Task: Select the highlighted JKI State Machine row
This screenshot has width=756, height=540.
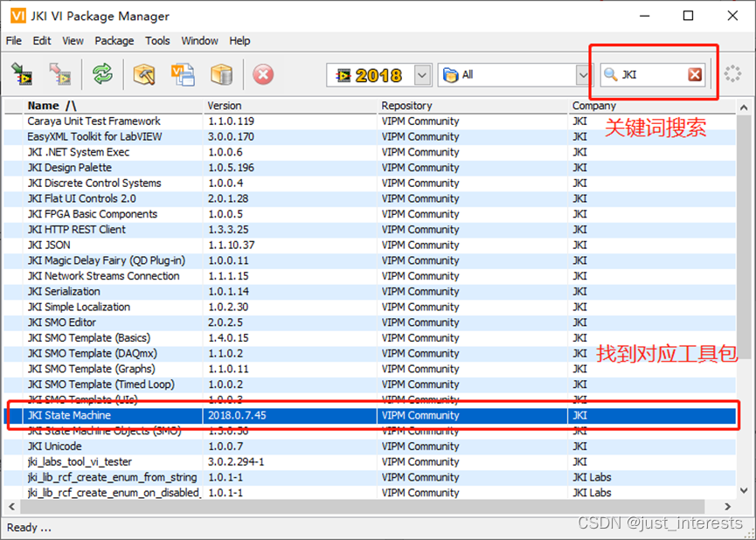Action: [370, 415]
